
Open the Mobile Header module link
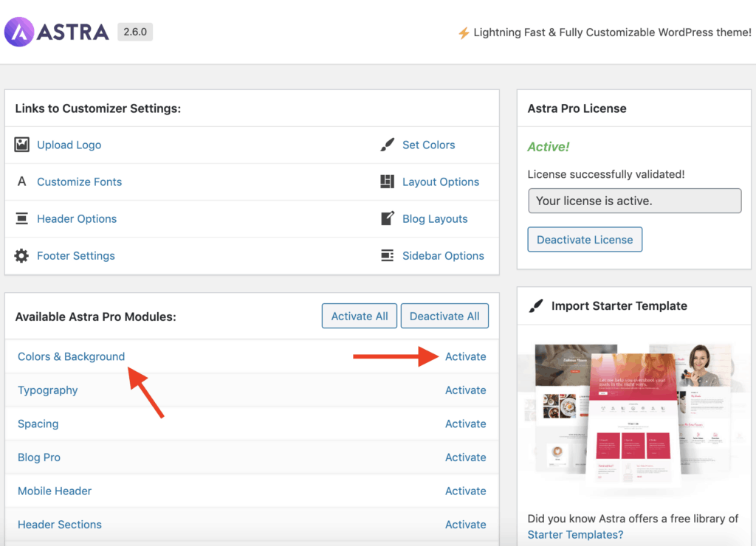55,491
